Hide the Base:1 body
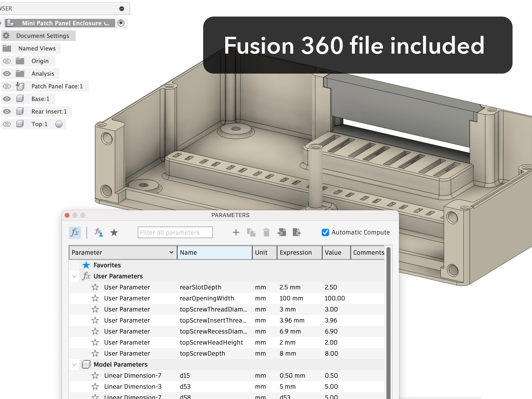The height and width of the screenshot is (399, 532). [x=7, y=99]
